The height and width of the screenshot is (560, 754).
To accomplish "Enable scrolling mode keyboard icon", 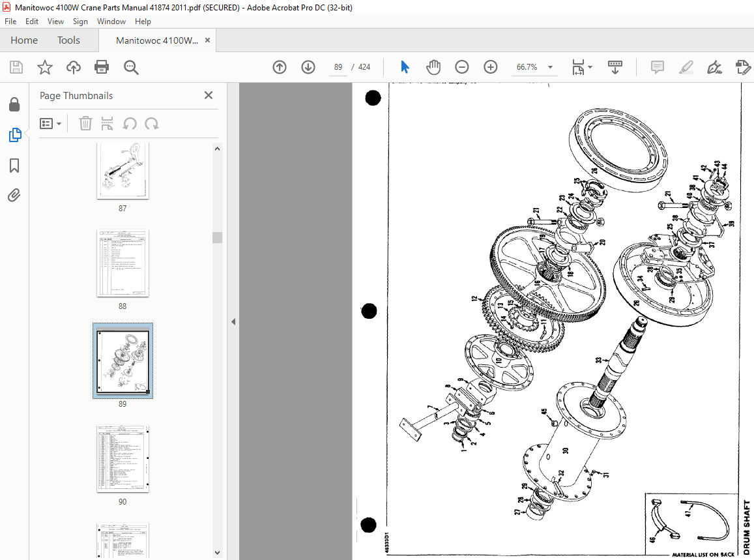I will 615,67.
